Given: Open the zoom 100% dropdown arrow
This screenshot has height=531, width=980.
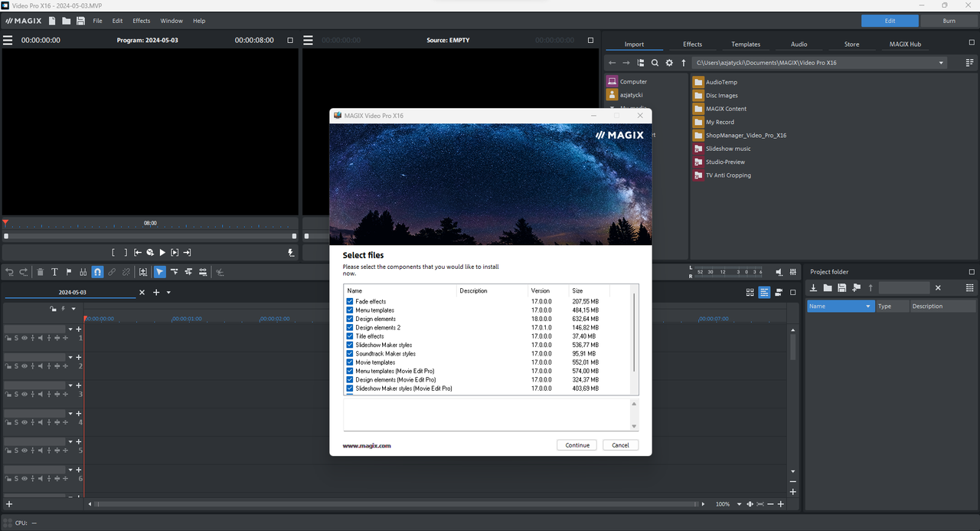Looking at the screenshot, I should coord(739,504).
